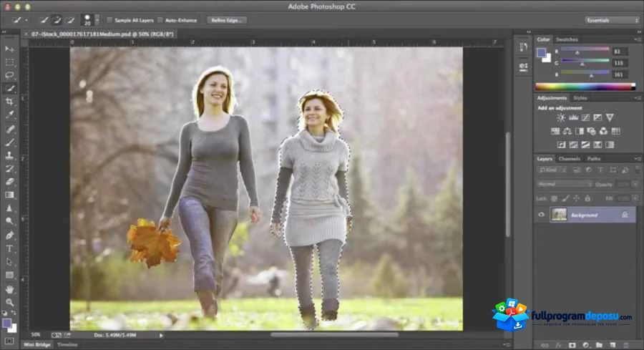Enable Add to selection mode
Viewport: 644px width, 350px height.
(x=57, y=20)
